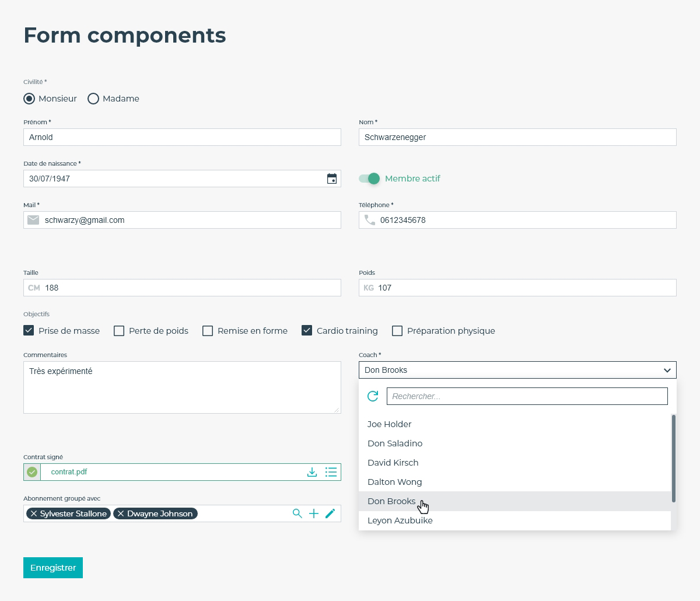
Task: Click the search icon in grouped subscription field
Action: [x=297, y=513]
